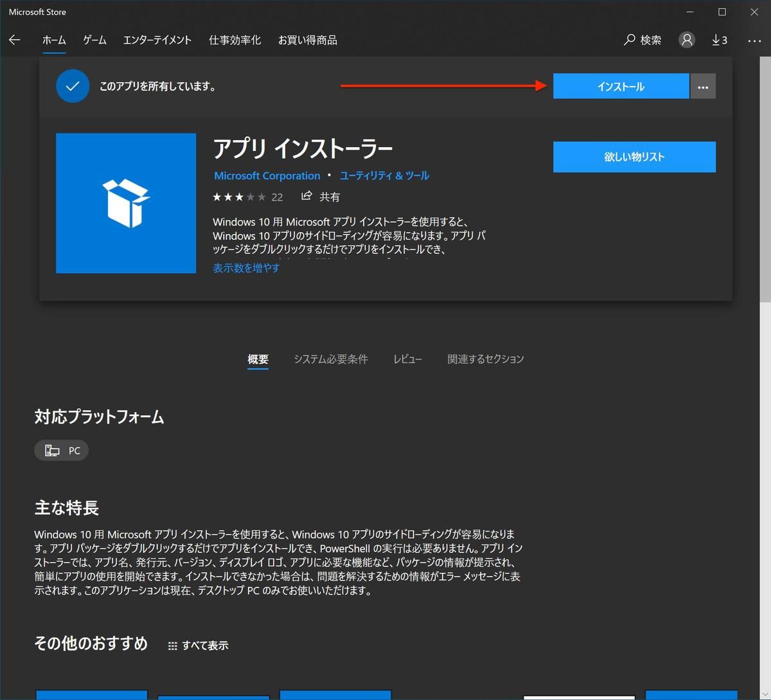The height and width of the screenshot is (700, 771).
Task: Click the share icon next to 共有
Action: point(307,196)
